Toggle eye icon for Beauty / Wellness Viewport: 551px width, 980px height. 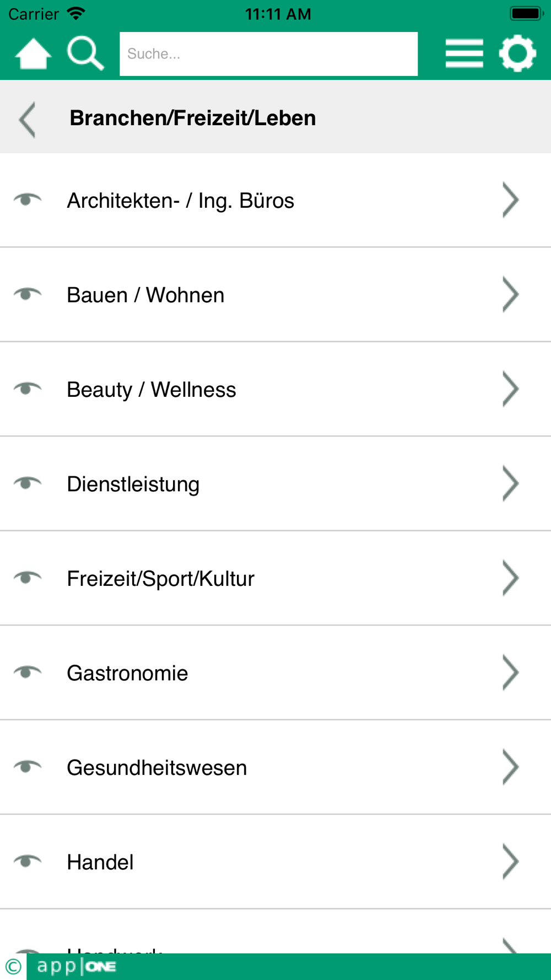(27, 389)
